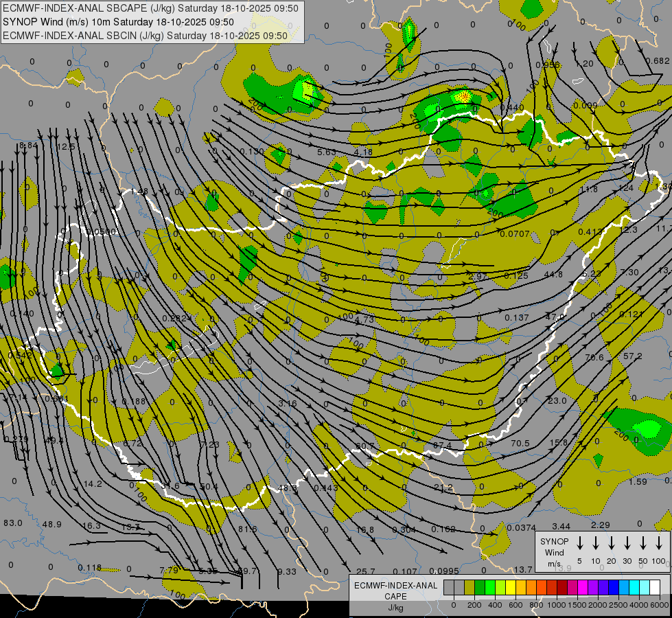Click the legend tick label 6000
The width and height of the screenshot is (672, 618).
[x=659, y=605]
